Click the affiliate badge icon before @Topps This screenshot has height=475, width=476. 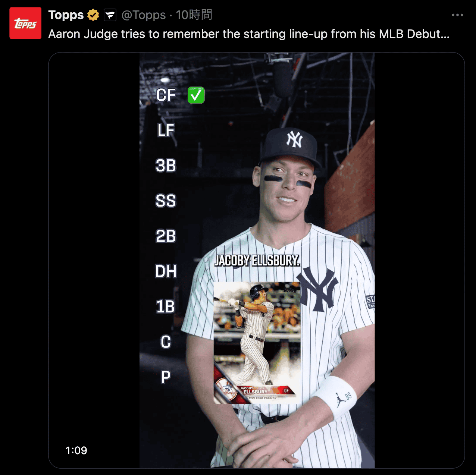(x=110, y=15)
